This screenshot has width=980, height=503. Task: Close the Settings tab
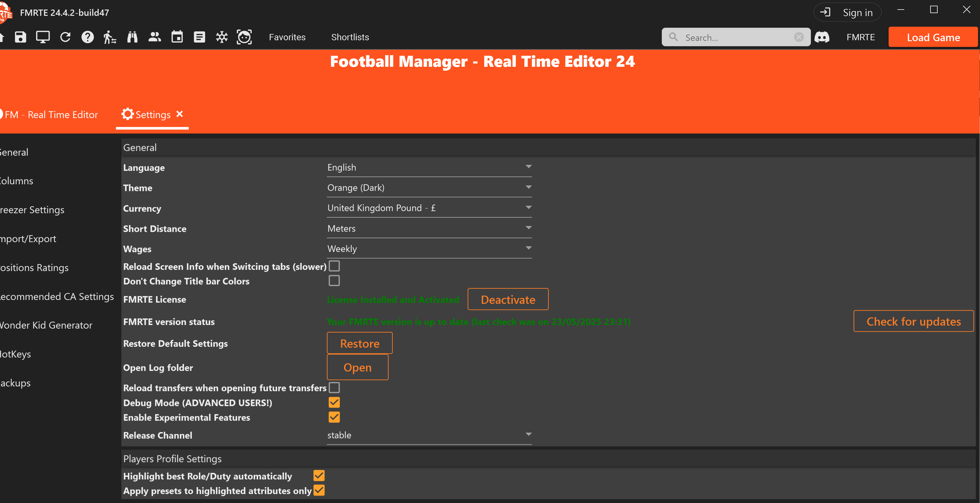(x=180, y=114)
